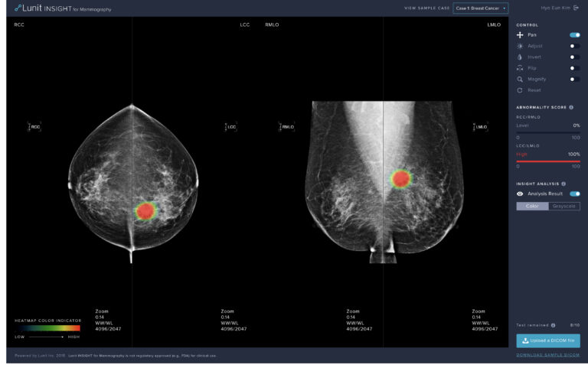Open the Abnormality Score info icon

click(571, 107)
